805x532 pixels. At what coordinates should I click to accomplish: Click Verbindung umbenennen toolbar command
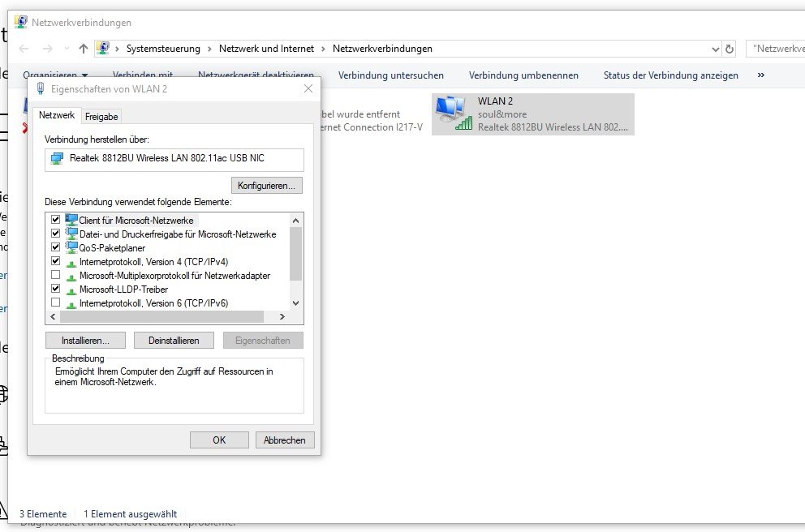pyautogui.click(x=523, y=75)
